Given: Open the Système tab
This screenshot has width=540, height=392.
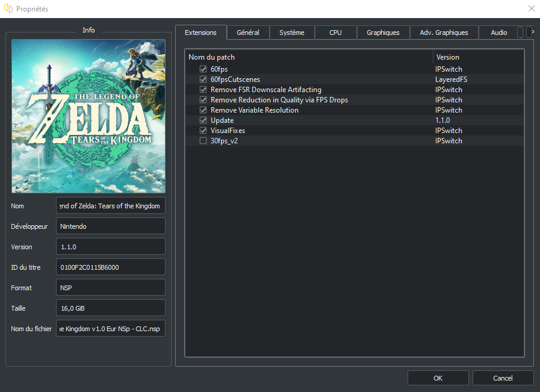Looking at the screenshot, I should point(291,33).
